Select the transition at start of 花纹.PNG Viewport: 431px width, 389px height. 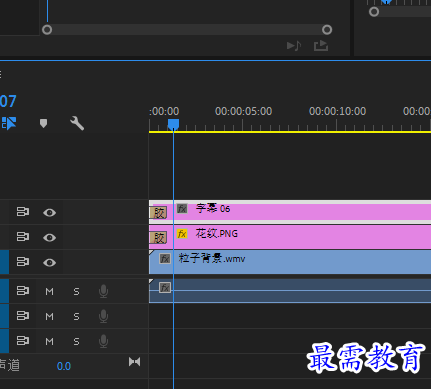click(x=158, y=238)
